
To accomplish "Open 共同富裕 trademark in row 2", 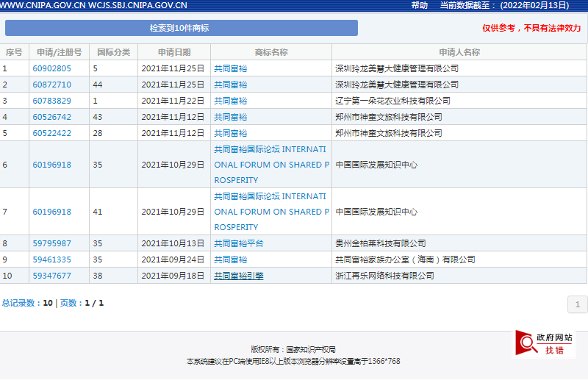I will click(231, 85).
